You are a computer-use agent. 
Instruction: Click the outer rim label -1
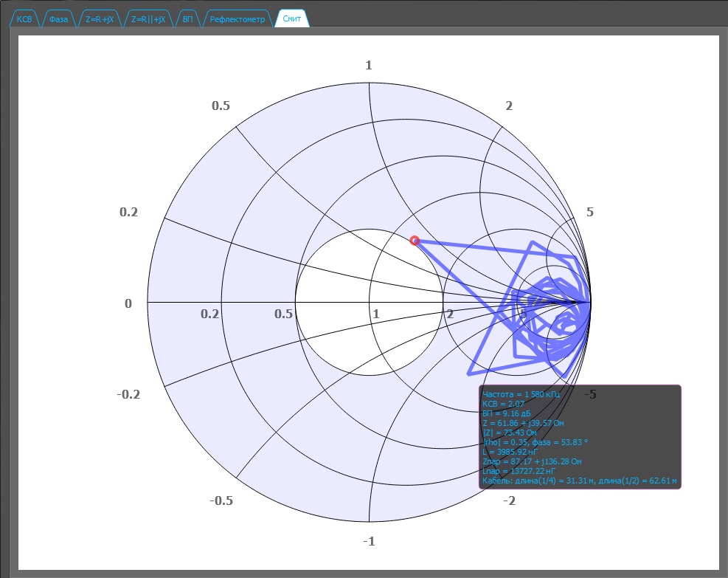(x=369, y=542)
